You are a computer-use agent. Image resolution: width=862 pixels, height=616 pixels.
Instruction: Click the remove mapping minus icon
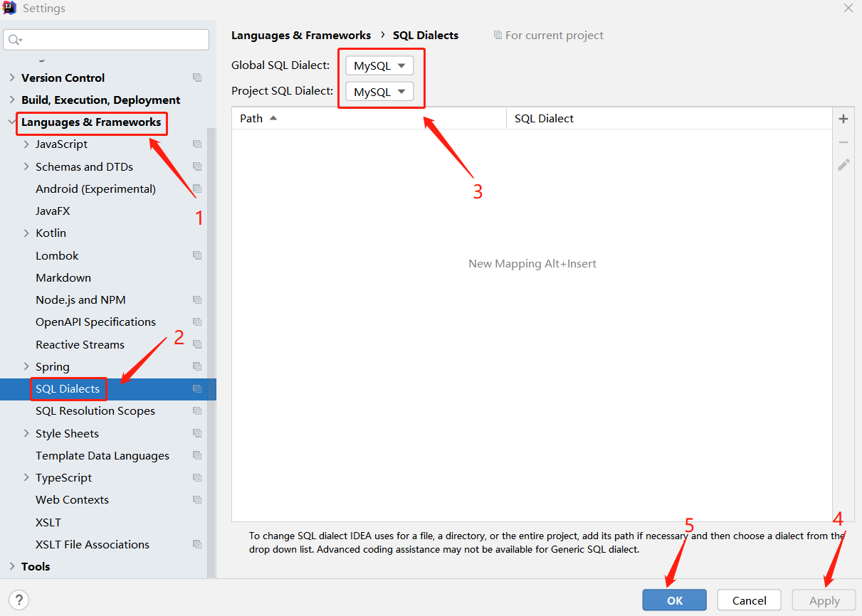coord(843,142)
